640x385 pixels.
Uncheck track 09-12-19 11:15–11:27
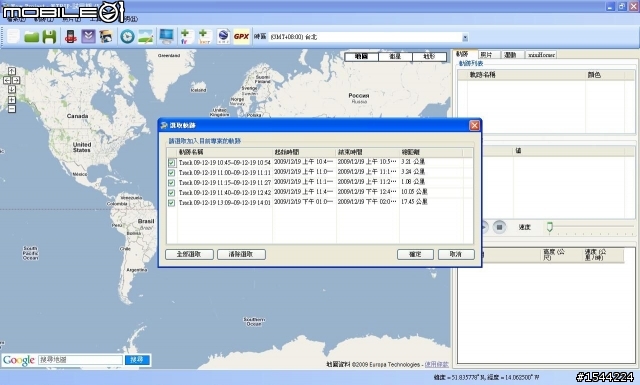(171, 182)
